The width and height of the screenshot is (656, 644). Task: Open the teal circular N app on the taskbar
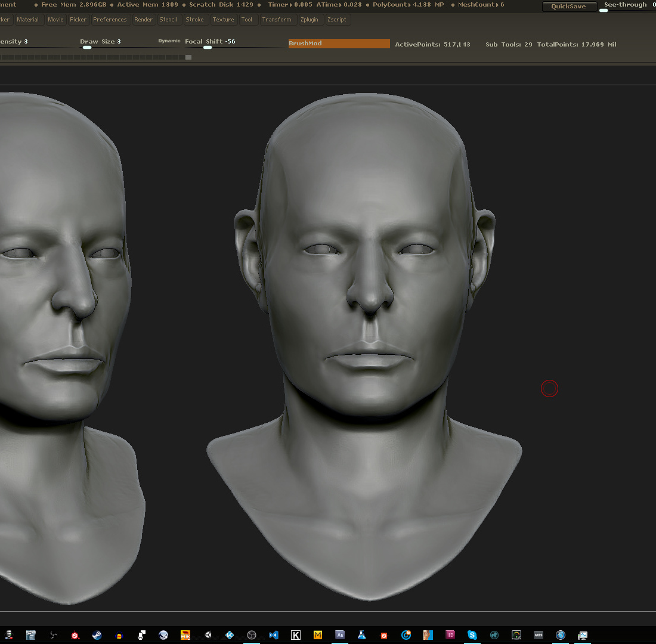tap(494, 635)
